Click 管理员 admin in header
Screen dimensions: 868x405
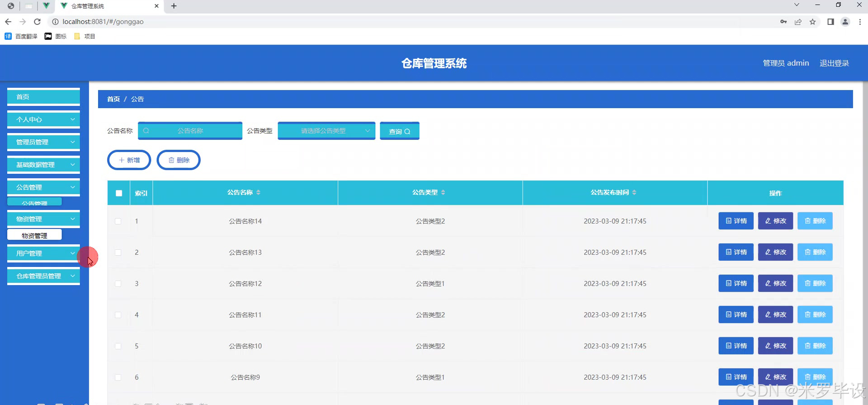(786, 63)
